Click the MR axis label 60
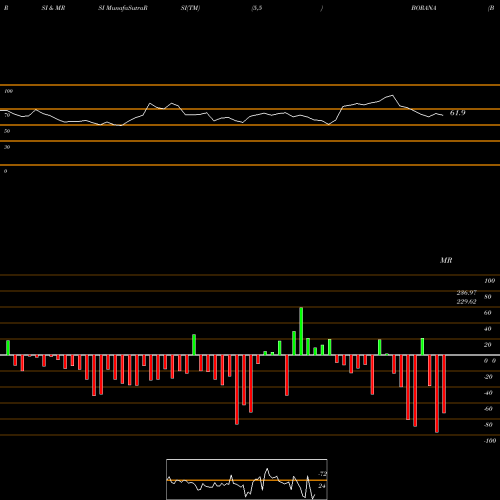The image size is (500, 500). (487, 313)
